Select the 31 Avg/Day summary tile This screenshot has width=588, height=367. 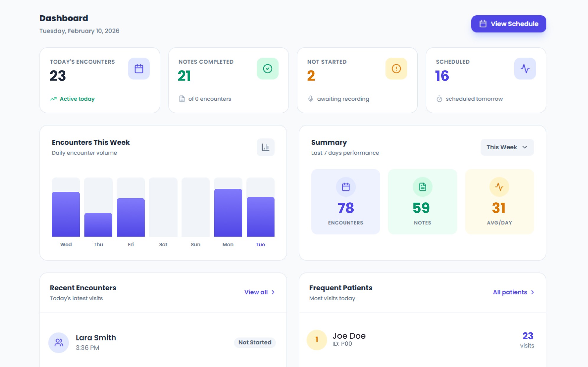coord(499,202)
